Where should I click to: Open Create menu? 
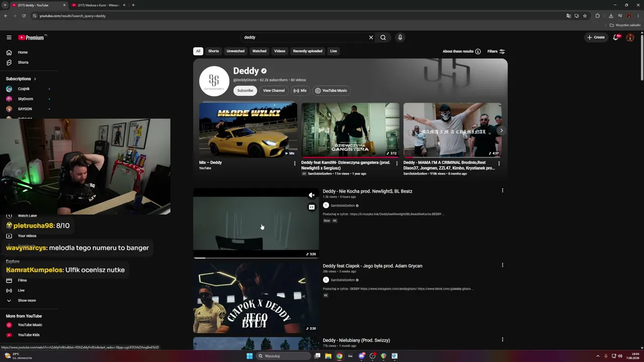pos(596,37)
